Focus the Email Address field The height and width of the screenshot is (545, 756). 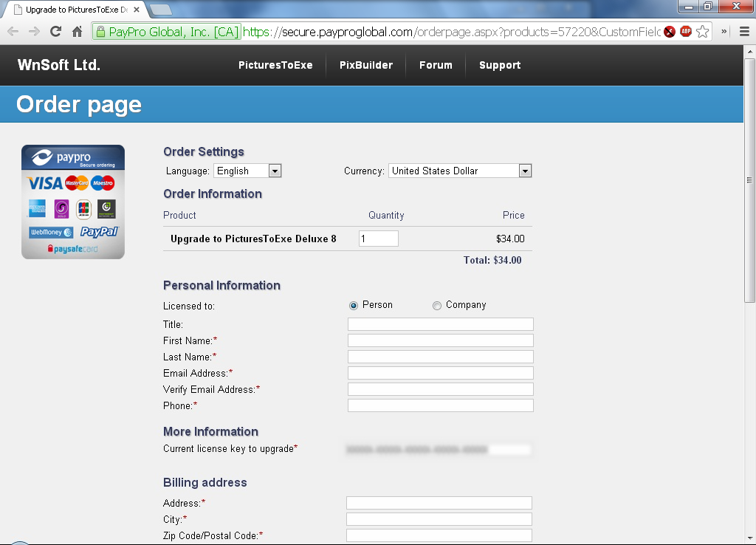(x=440, y=373)
